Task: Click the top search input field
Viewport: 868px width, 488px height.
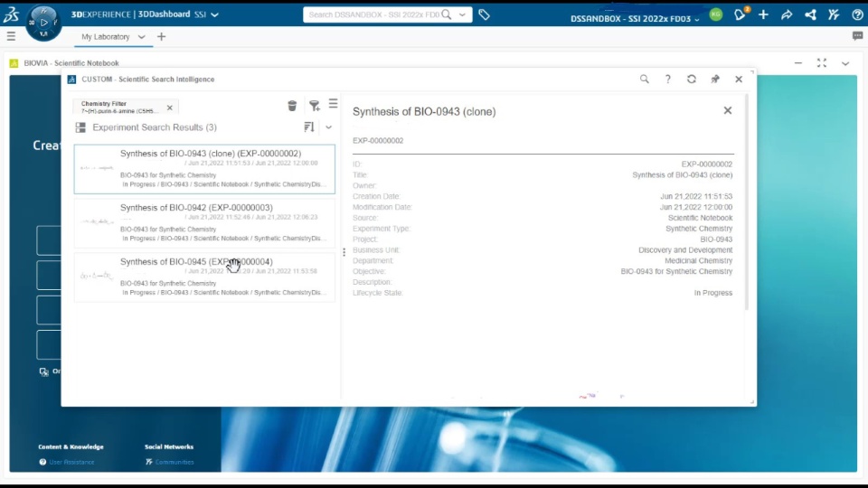Action: [374, 15]
